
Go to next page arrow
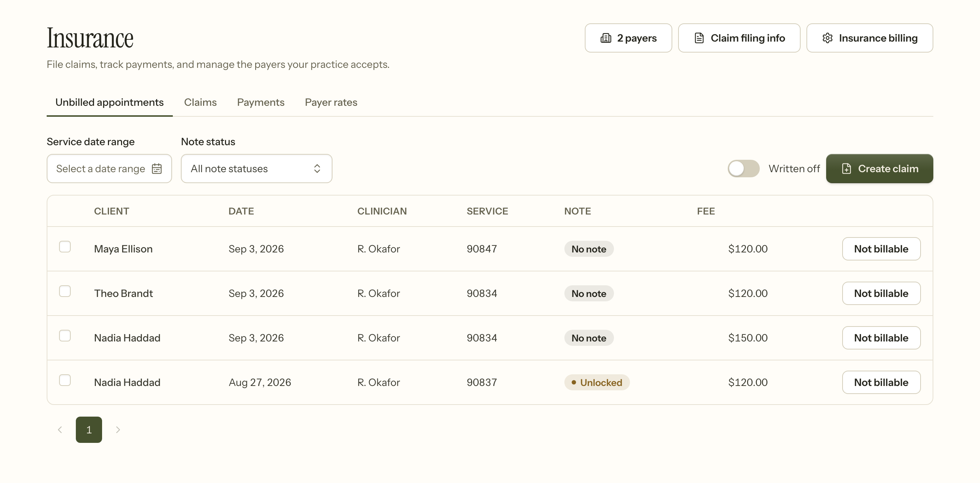point(118,430)
